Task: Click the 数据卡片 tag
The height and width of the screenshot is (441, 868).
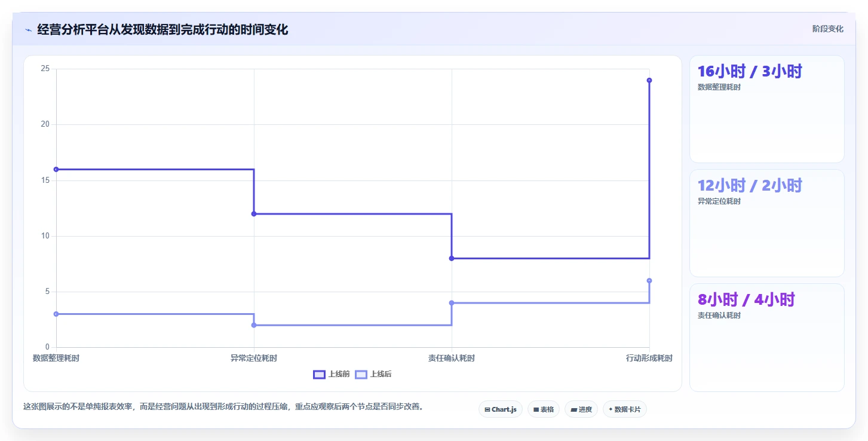Action: tap(625, 409)
